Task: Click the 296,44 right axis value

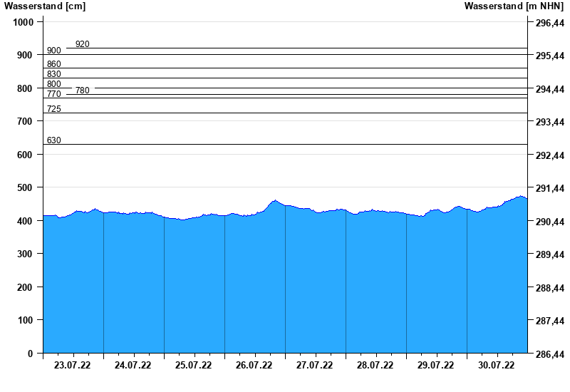Action: [x=550, y=24]
